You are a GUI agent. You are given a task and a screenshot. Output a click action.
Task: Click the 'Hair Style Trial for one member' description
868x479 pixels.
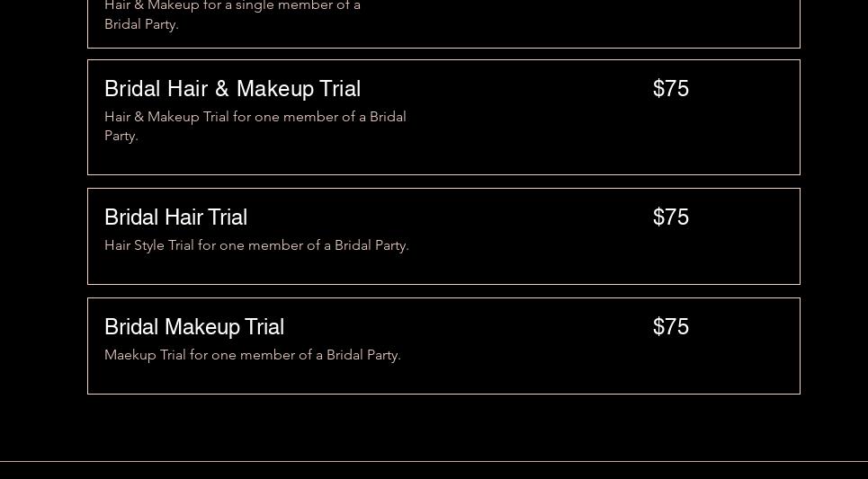(x=256, y=245)
